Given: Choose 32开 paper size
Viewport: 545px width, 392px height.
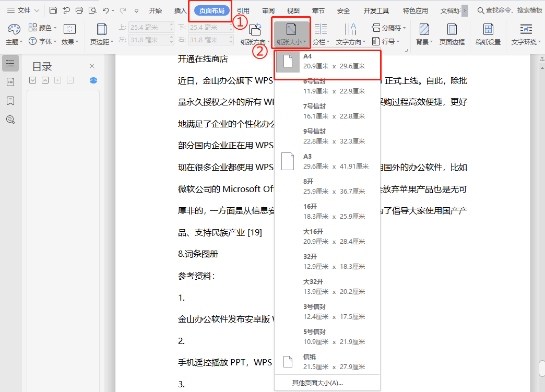Looking at the screenshot, I should [327, 262].
